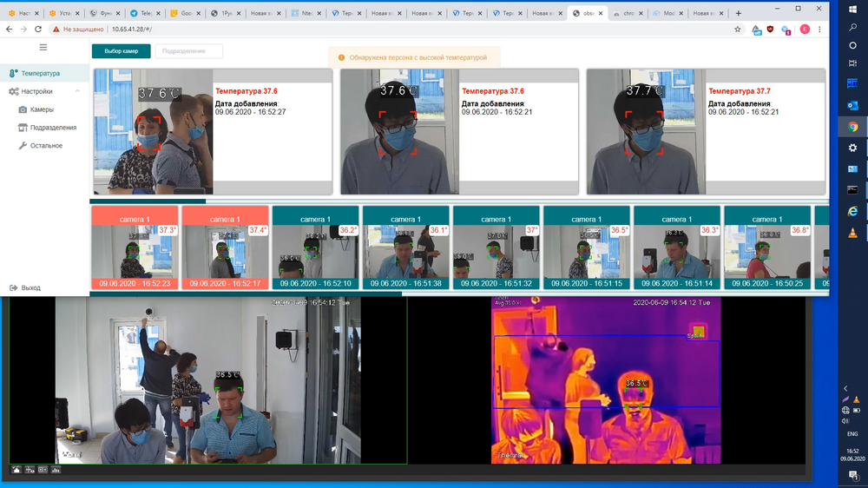
Task: Open the Температура section in sidebar
Action: pos(41,74)
